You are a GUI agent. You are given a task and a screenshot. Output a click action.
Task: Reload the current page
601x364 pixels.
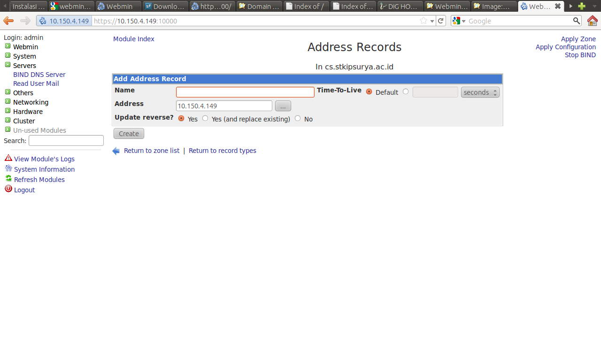click(x=441, y=21)
